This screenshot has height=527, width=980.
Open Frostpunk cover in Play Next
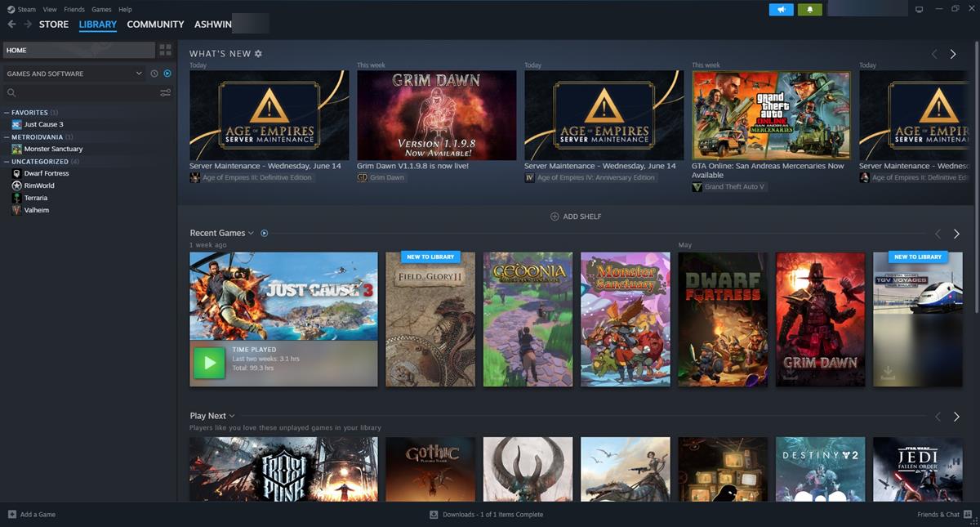pyautogui.click(x=283, y=469)
